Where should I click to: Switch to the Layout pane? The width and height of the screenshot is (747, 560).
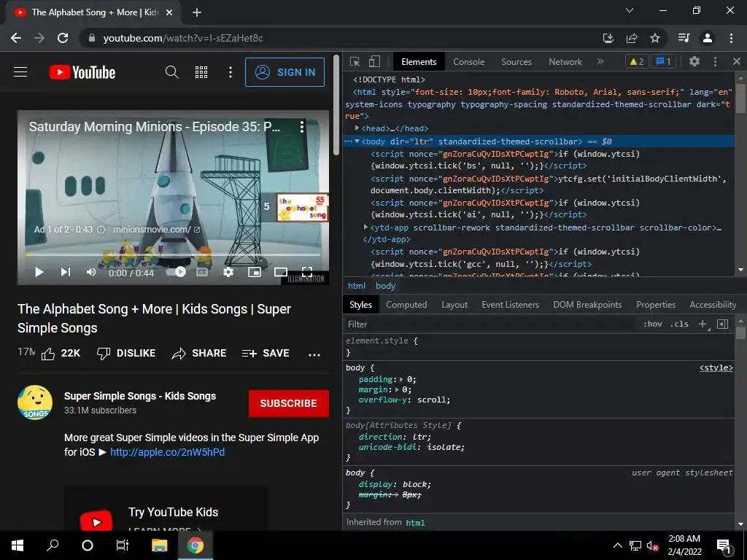pyautogui.click(x=454, y=305)
